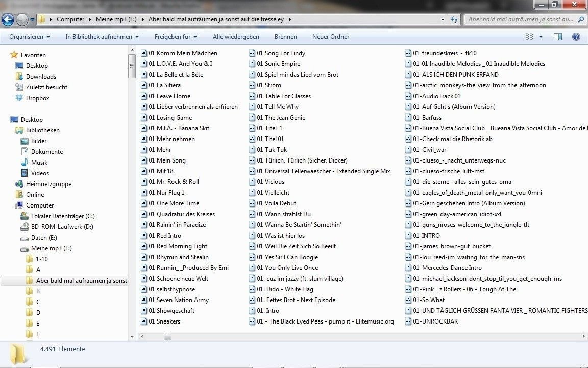Open Desktop under Favoriten

click(37, 66)
